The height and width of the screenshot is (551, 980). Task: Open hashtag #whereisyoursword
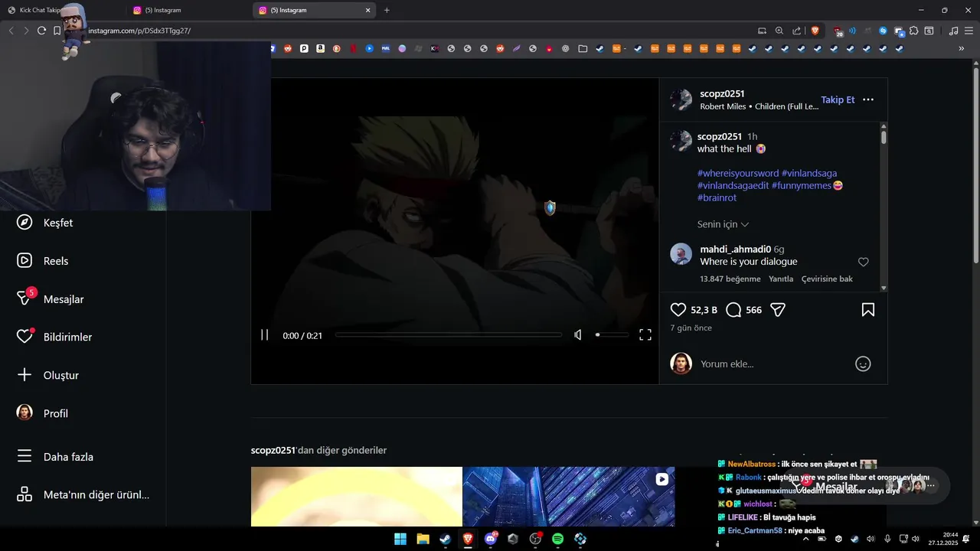pyautogui.click(x=738, y=173)
